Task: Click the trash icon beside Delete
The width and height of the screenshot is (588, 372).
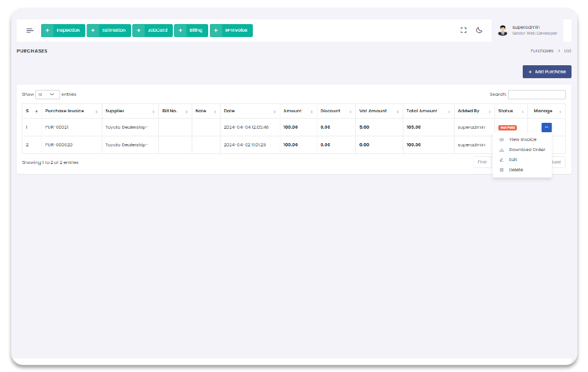Action: (x=502, y=170)
